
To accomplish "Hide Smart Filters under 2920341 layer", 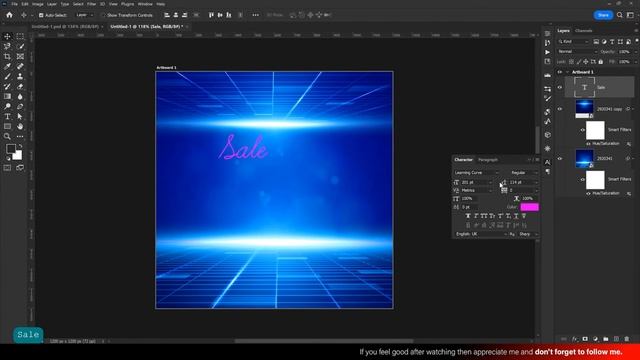I will tap(582, 179).
